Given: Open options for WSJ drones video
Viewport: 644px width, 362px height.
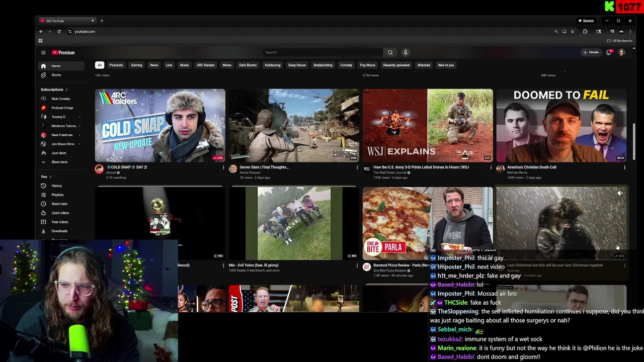Looking at the screenshot, I should click(x=491, y=167).
